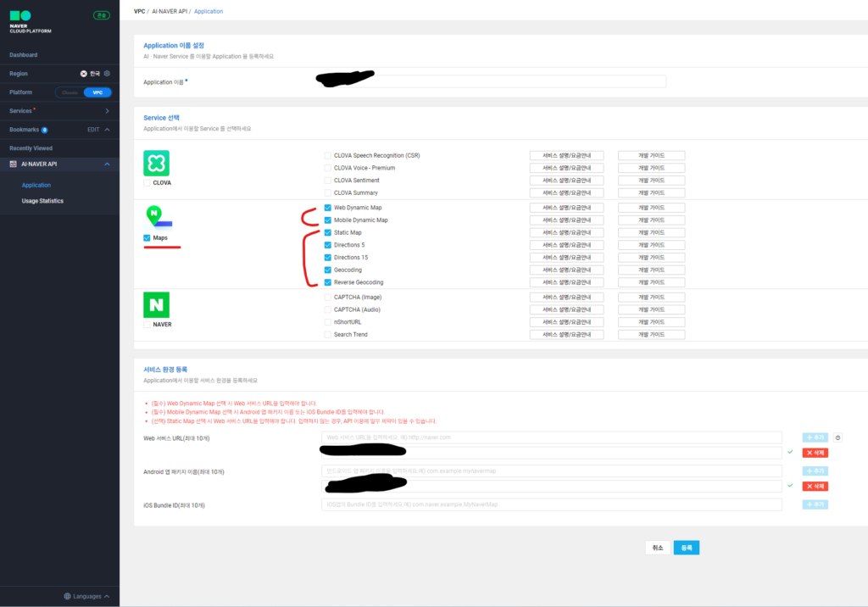The width and height of the screenshot is (868, 607).
Task: Check CLOVA Sentiment checkbox
Action: pyautogui.click(x=328, y=181)
